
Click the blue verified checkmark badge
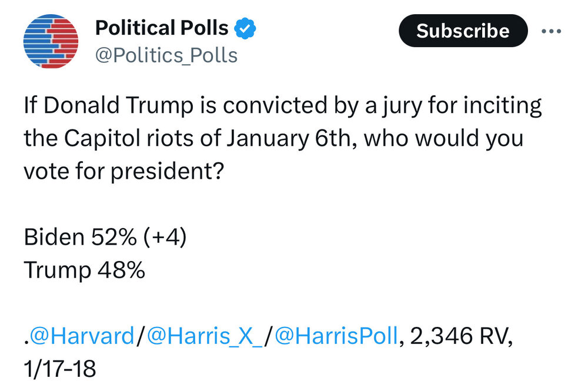click(x=245, y=28)
